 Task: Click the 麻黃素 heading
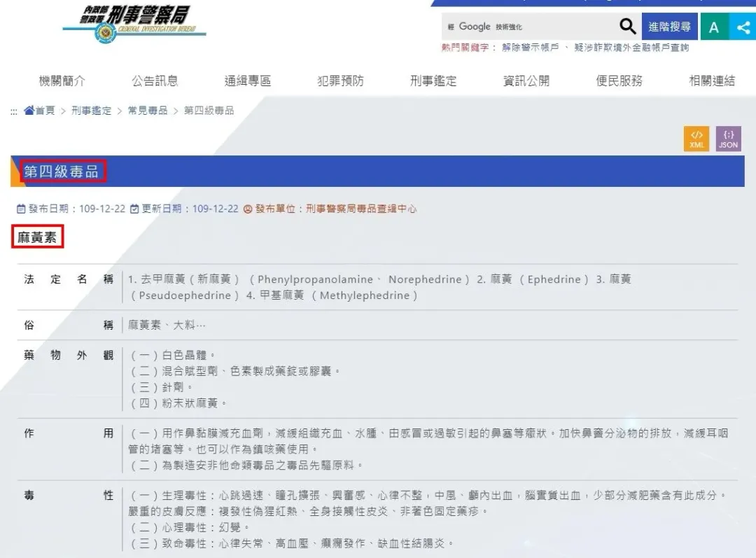click(x=37, y=237)
